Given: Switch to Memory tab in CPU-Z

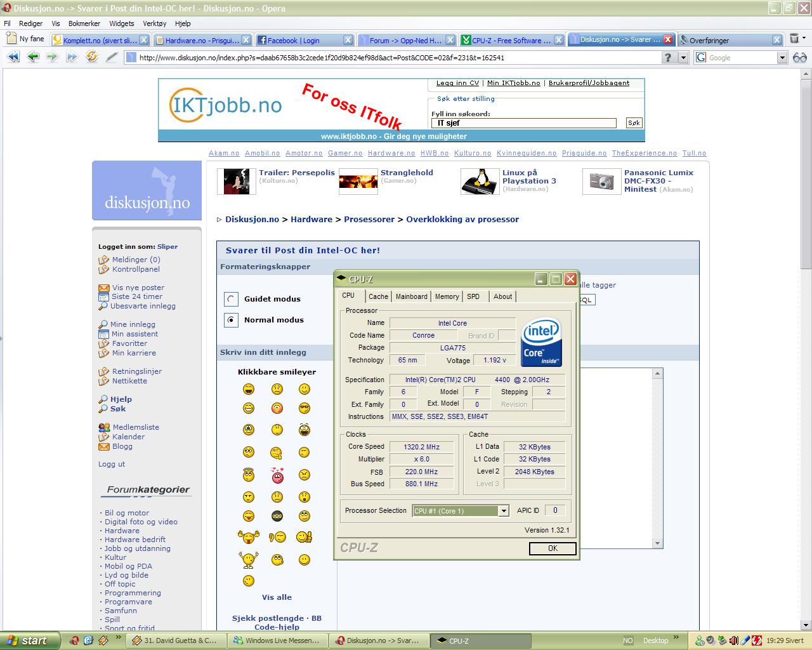Looking at the screenshot, I should 447,296.
